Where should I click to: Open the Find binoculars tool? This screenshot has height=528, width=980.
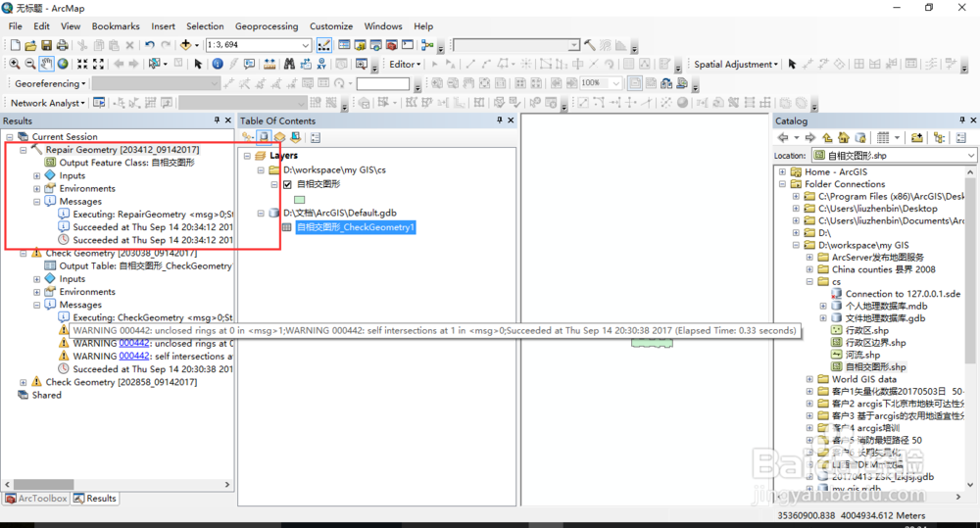pyautogui.click(x=289, y=64)
